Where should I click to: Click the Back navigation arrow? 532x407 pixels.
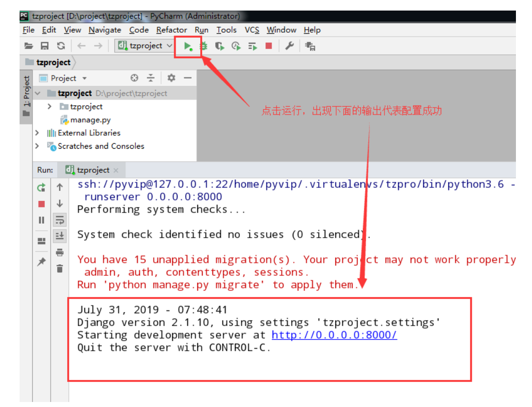pyautogui.click(x=81, y=46)
